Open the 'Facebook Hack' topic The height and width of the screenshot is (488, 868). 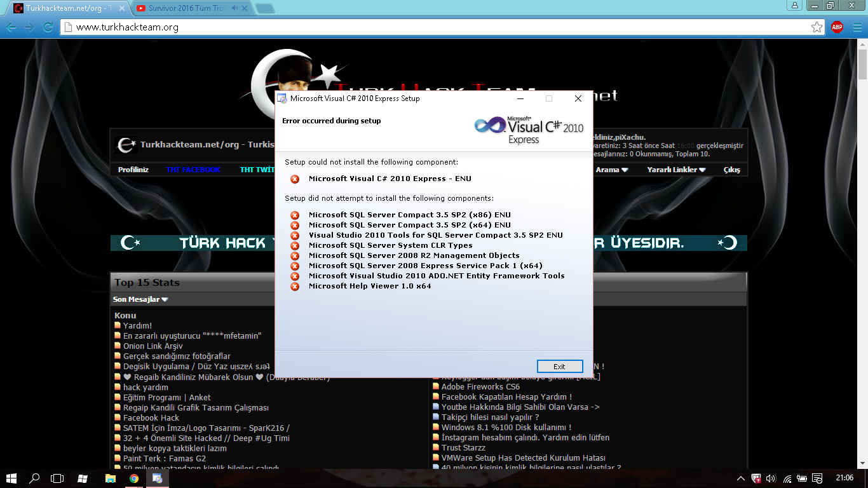coord(151,417)
